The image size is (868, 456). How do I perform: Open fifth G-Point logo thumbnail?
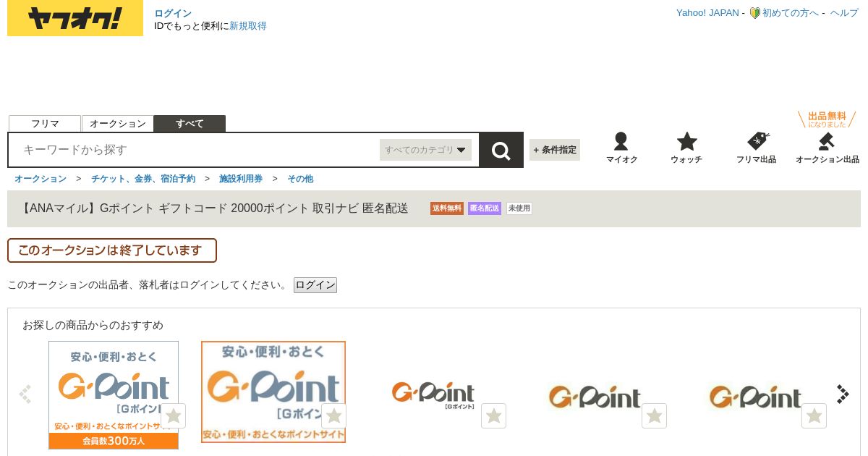(x=755, y=397)
